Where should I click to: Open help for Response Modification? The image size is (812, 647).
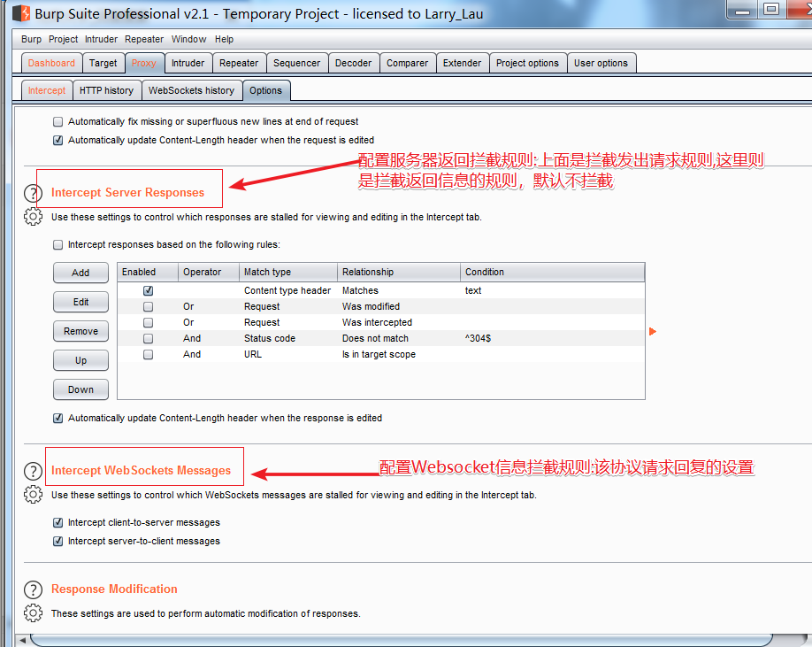click(x=33, y=589)
